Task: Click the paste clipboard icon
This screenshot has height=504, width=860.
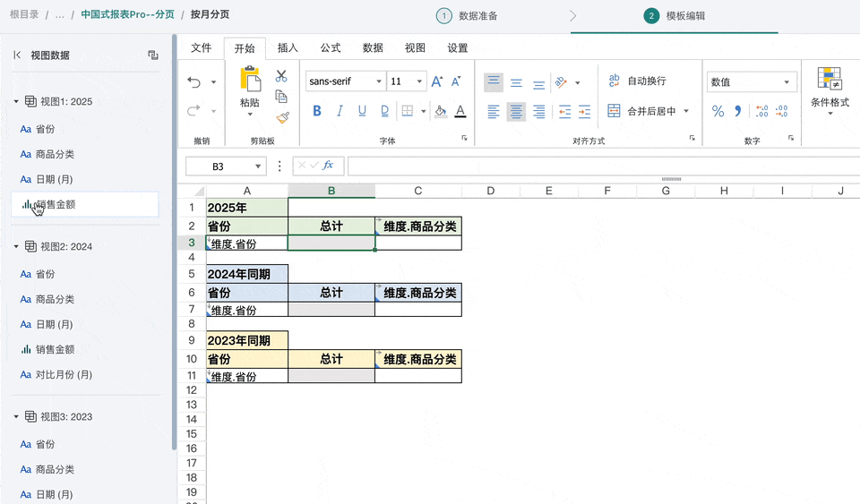Action: [251, 79]
